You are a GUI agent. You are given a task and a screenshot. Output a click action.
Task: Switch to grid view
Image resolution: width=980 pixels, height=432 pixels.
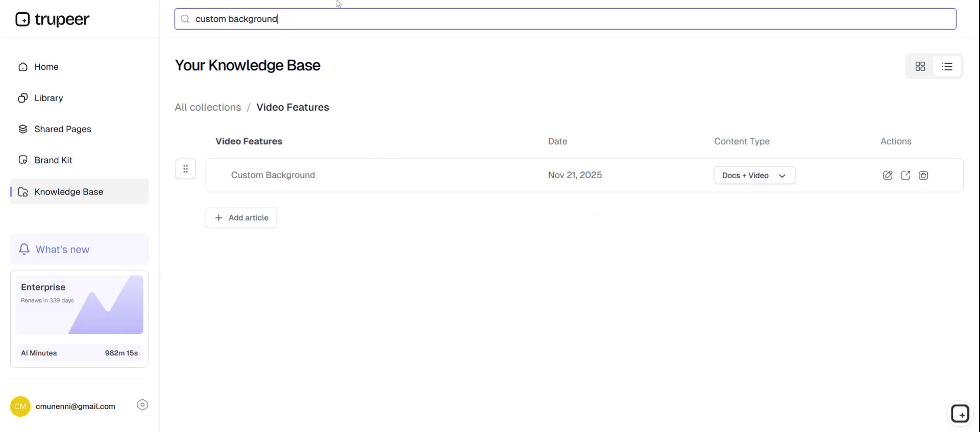coord(920,66)
